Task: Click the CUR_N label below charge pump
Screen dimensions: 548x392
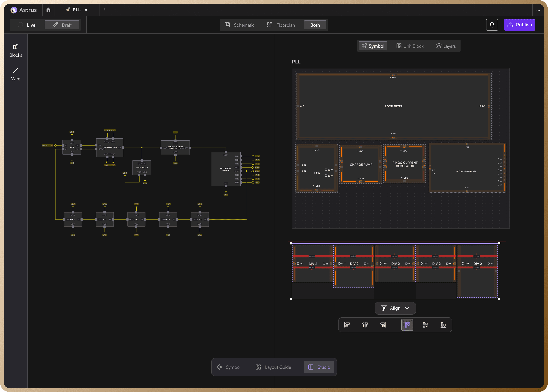Action: (107, 165)
